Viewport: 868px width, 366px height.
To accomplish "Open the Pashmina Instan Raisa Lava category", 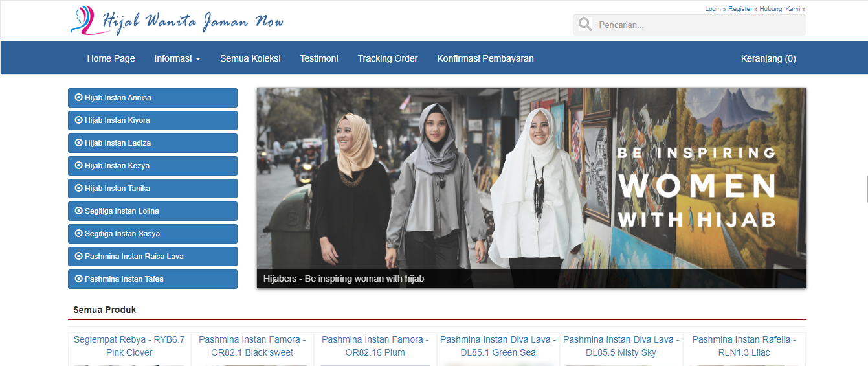I will coord(153,257).
